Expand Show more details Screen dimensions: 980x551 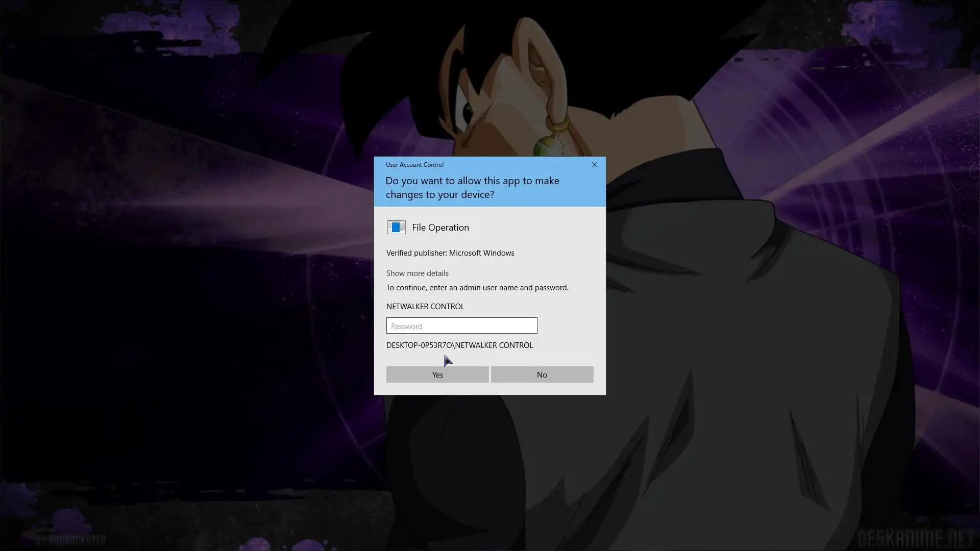coord(417,273)
